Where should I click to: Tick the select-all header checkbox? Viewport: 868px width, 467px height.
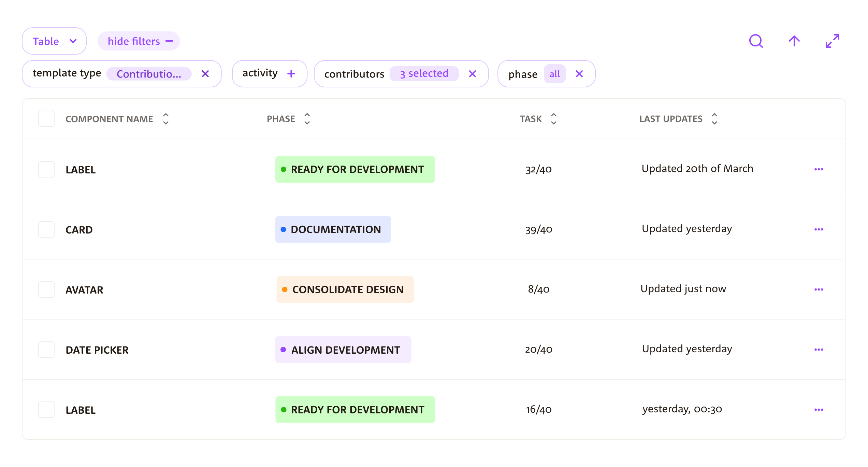tap(46, 119)
